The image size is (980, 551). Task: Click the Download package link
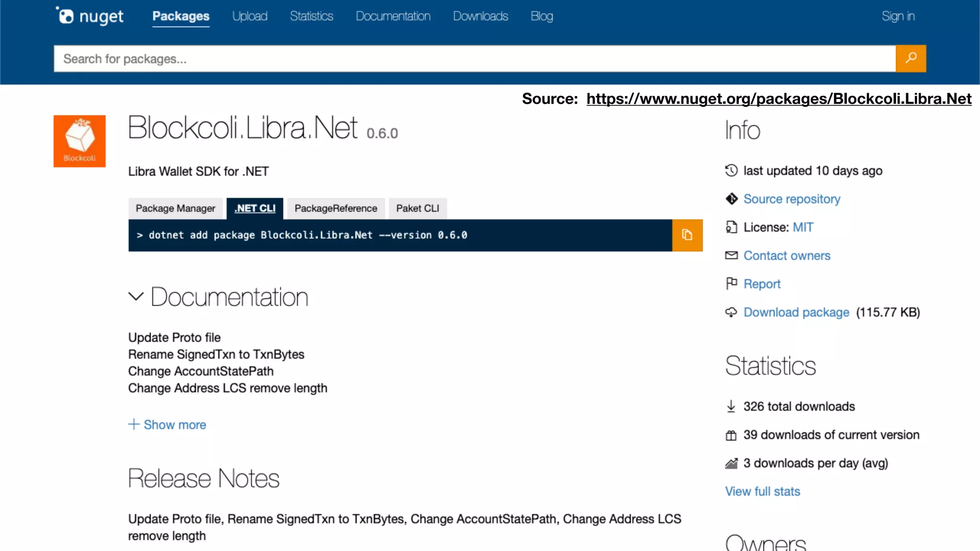796,312
